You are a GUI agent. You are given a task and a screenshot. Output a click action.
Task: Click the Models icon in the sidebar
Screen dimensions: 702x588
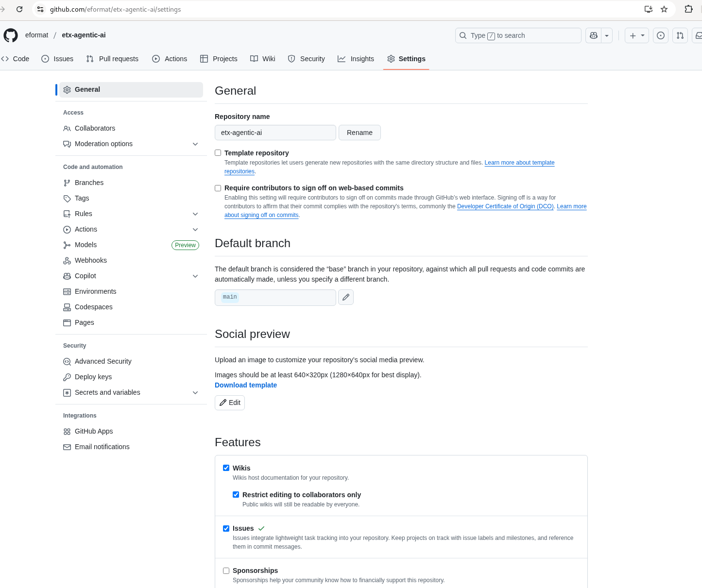point(67,245)
